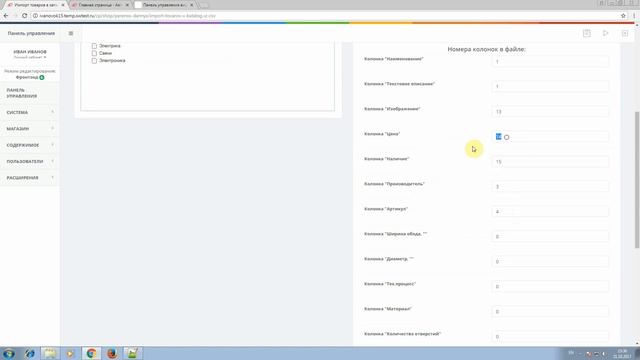Click the taskbar clock in system tray
Screen dimensions: 640x360
pos(622,353)
